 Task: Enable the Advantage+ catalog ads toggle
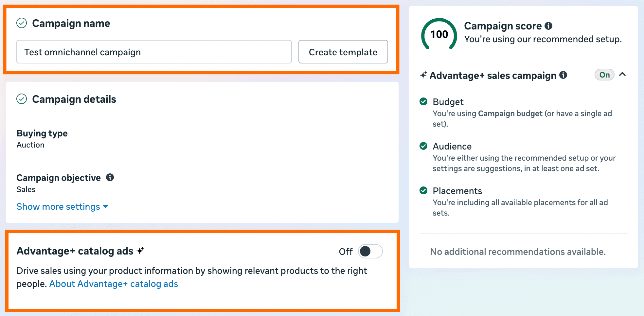click(370, 251)
